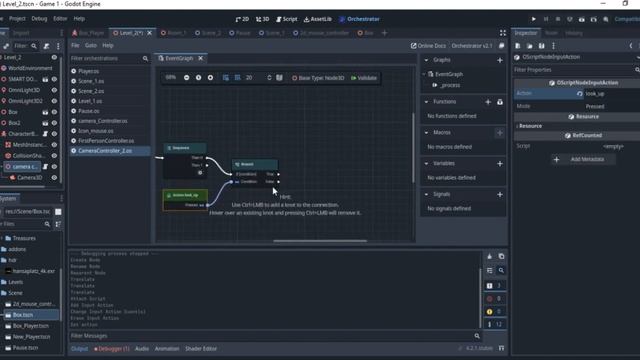640x360 pixels.
Task: Click the attach script icon in the Scene dock
Action: pos(47,46)
